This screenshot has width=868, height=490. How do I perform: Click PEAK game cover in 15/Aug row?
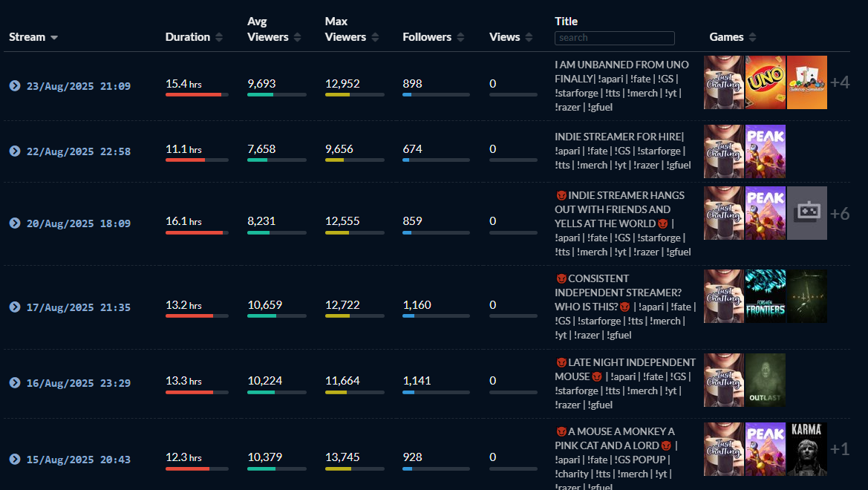[x=765, y=449]
